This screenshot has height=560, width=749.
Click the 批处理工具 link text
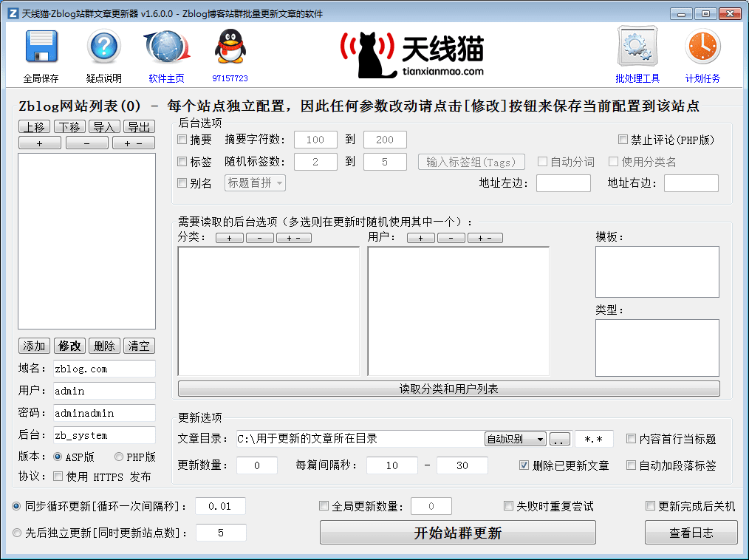(637, 78)
